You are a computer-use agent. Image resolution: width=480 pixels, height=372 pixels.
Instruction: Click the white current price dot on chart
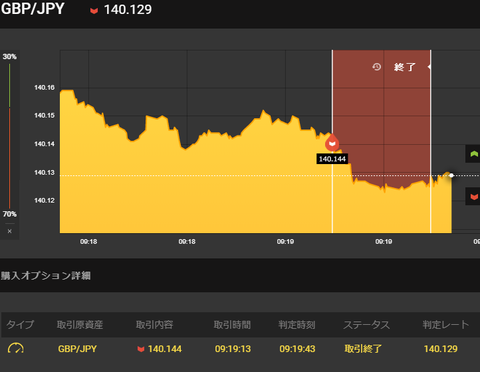click(451, 175)
